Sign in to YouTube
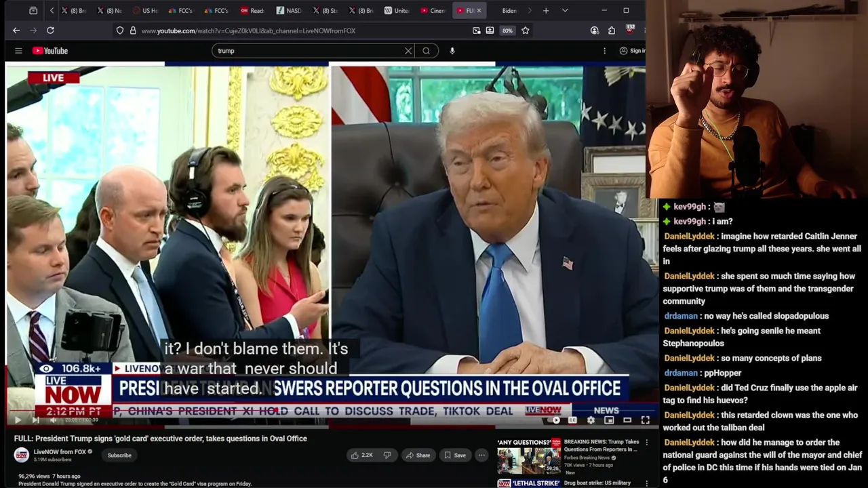868x488 pixels. click(x=632, y=51)
